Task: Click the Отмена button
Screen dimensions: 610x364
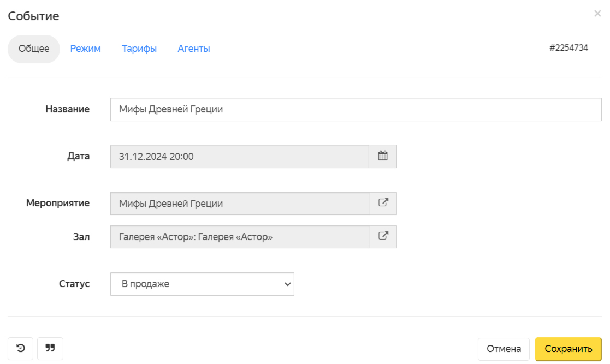Action: tap(504, 349)
